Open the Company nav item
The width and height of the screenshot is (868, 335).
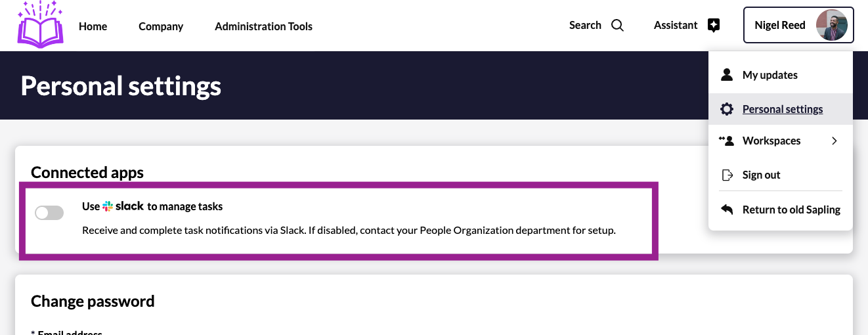click(x=161, y=27)
